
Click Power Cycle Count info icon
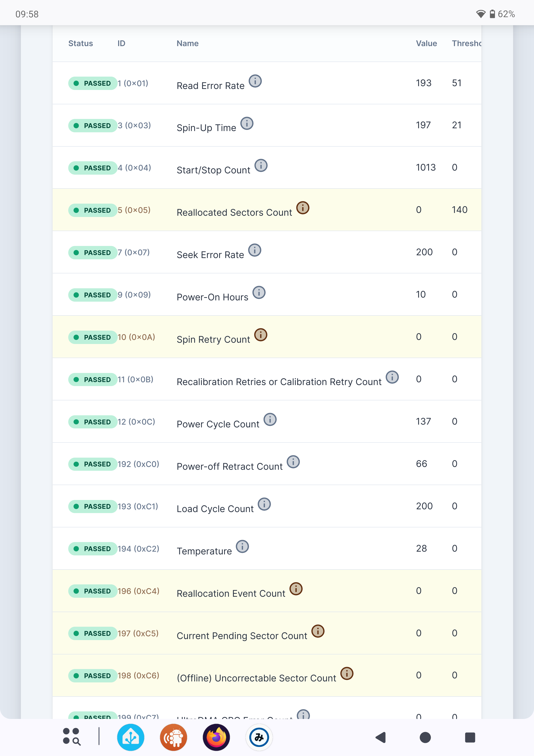click(270, 420)
